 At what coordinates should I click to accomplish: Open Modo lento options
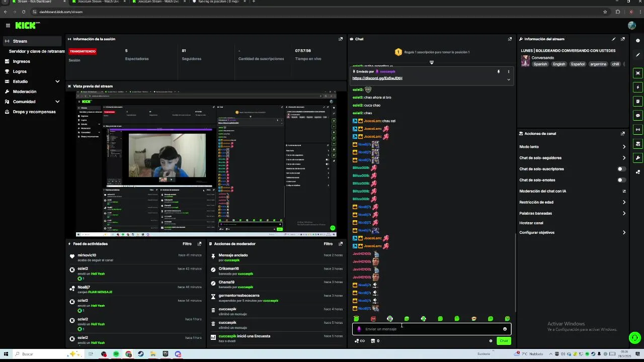coord(573,147)
